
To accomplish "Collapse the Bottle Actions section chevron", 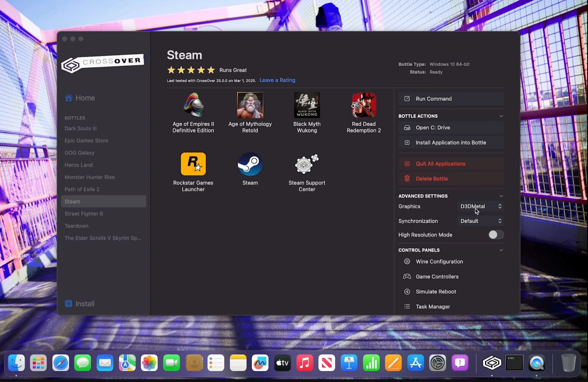I will [x=501, y=116].
